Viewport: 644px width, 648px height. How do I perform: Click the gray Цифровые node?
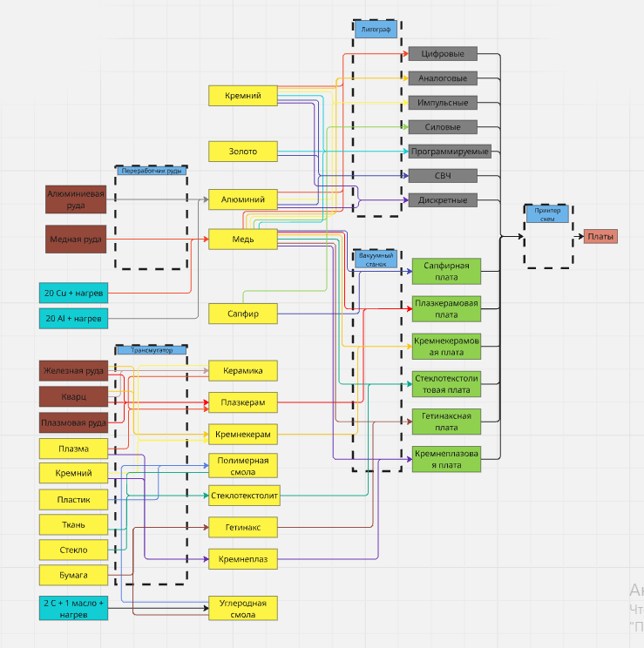[x=443, y=54]
